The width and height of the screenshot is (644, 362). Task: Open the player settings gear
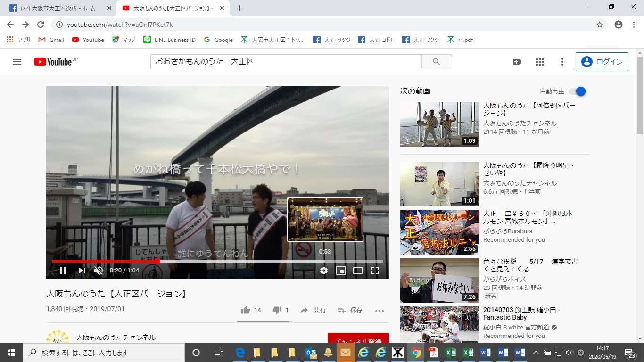(323, 270)
